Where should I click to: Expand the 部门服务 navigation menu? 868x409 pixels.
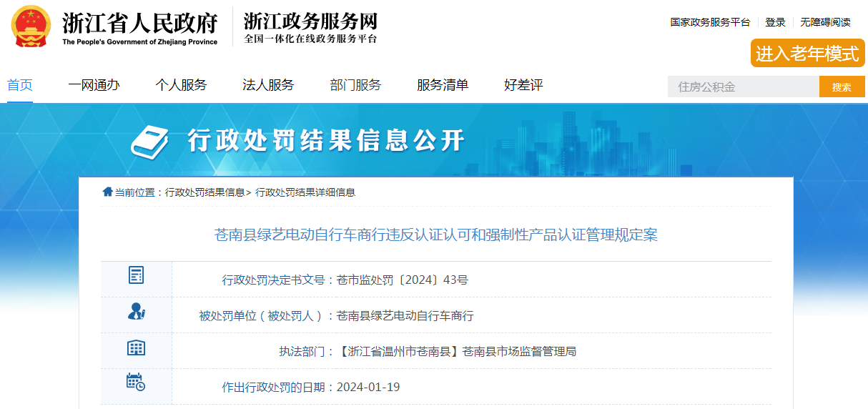(355, 85)
